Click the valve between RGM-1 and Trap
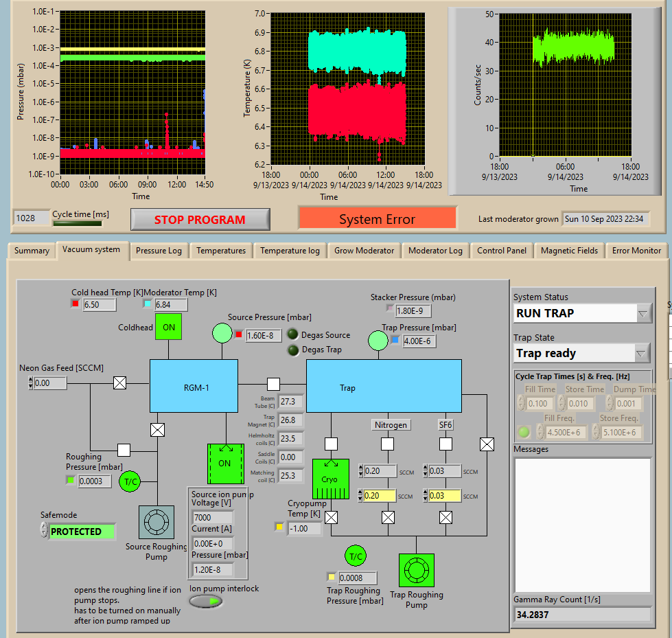This screenshot has width=672, height=638. [273, 383]
